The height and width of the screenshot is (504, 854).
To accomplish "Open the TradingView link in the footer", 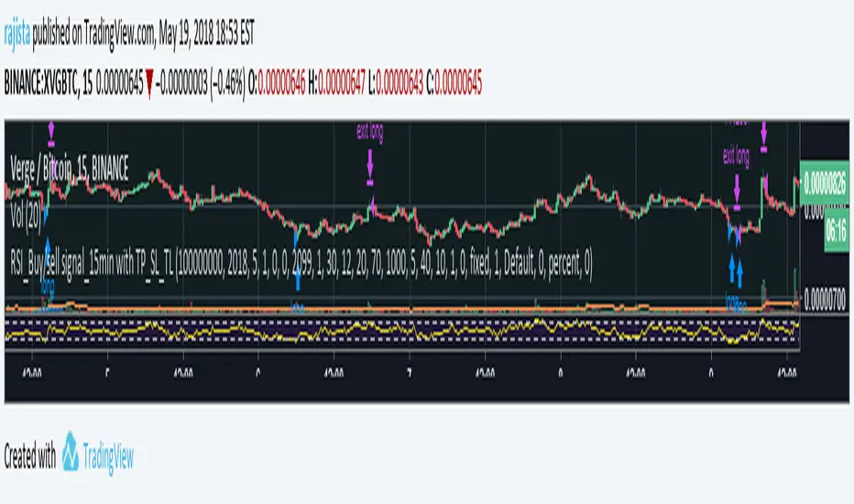I will (x=108, y=456).
